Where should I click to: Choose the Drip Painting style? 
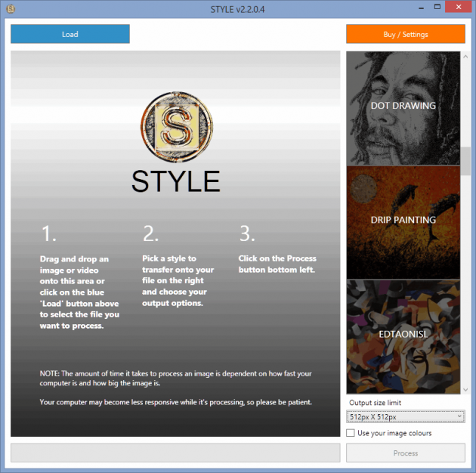click(403, 221)
